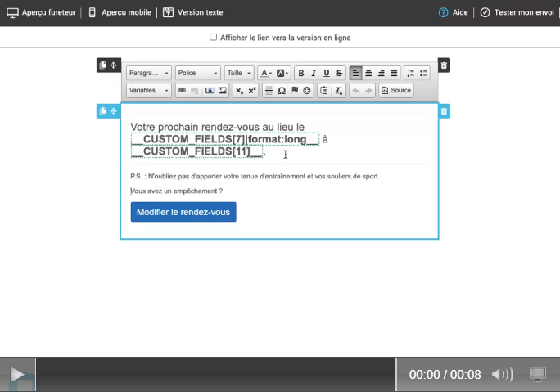Insert a smiley emoticon
Image resolution: width=560 pixels, height=392 pixels.
(307, 91)
